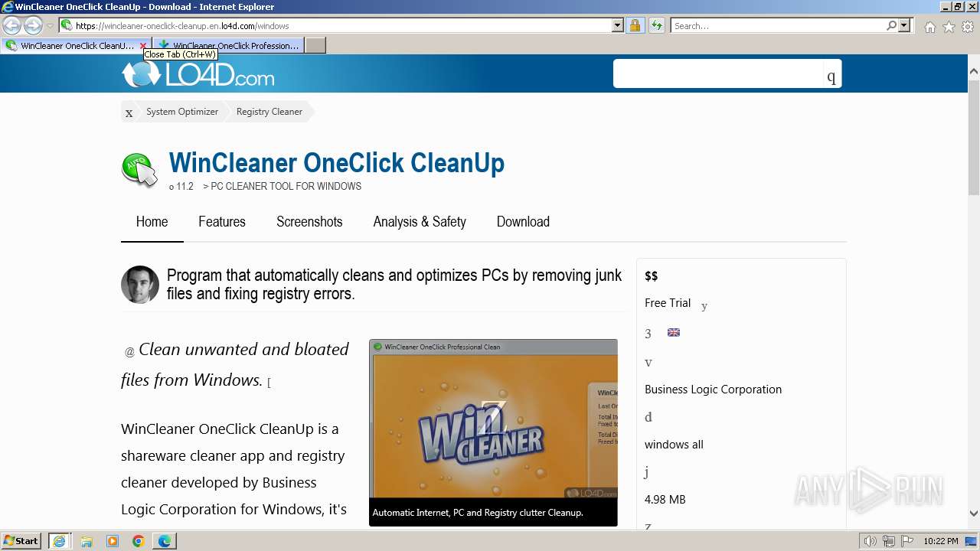Viewport: 980px width, 551px height.
Task: Select the Features tab
Action: coord(222,222)
